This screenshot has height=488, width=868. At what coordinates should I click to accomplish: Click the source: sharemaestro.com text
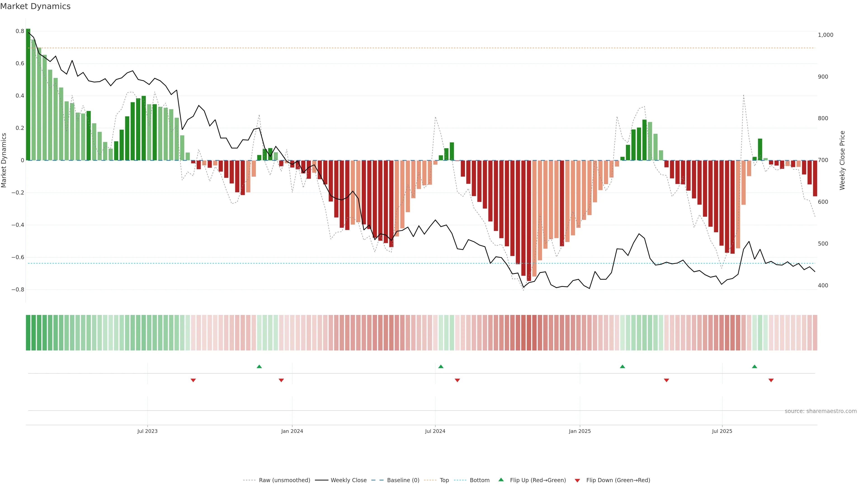821,411
